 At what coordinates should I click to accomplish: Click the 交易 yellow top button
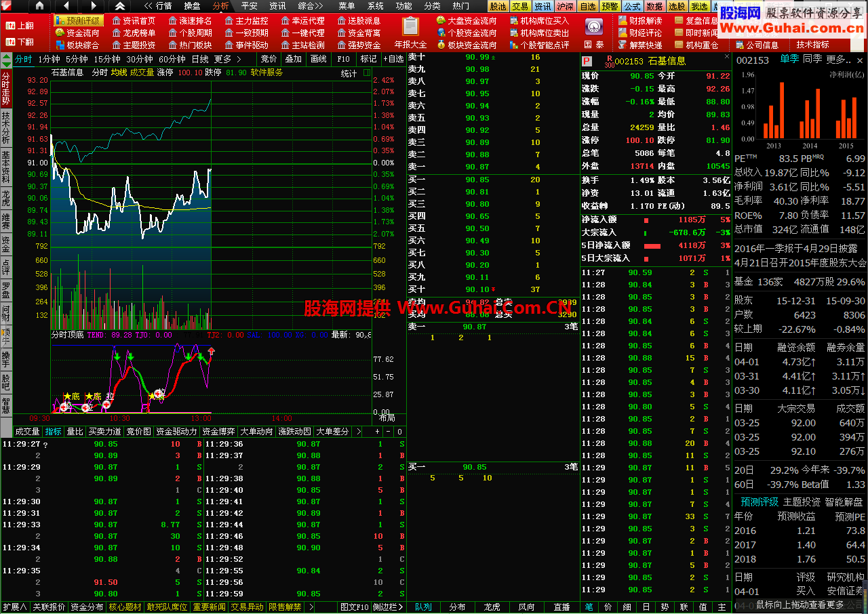point(520,6)
